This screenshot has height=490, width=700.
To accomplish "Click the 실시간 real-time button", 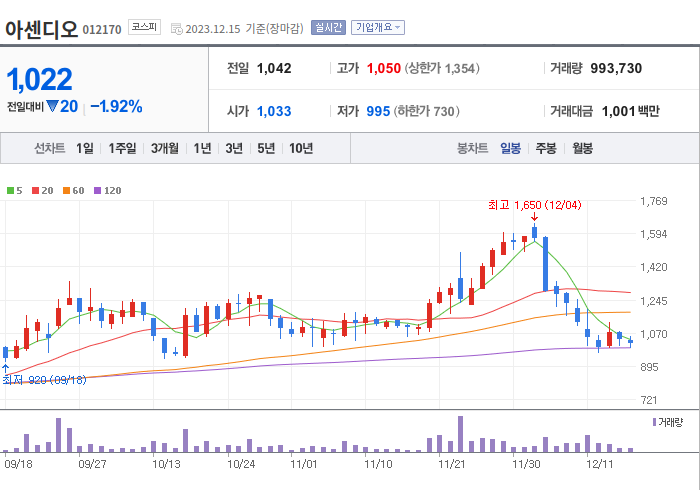I will pyautogui.click(x=328, y=28).
